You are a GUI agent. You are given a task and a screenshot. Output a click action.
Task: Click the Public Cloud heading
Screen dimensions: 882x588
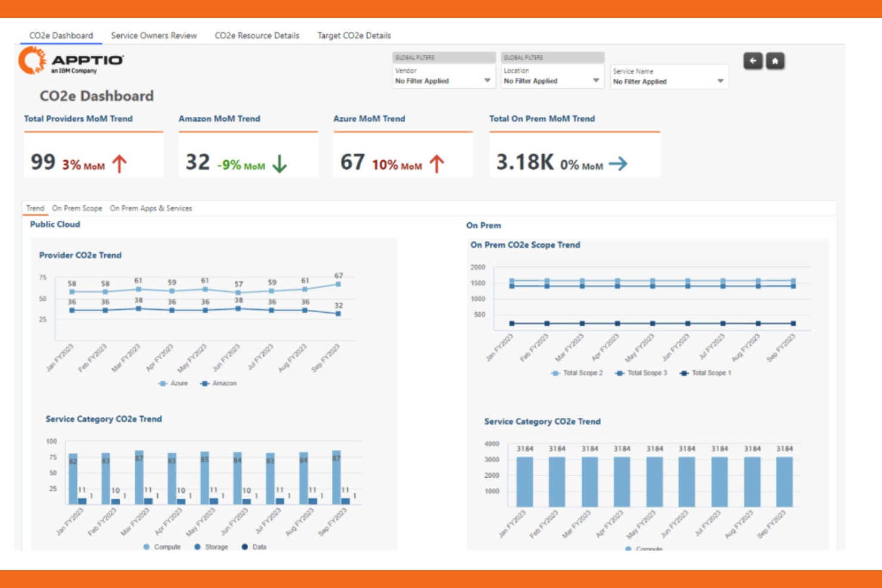click(x=55, y=224)
